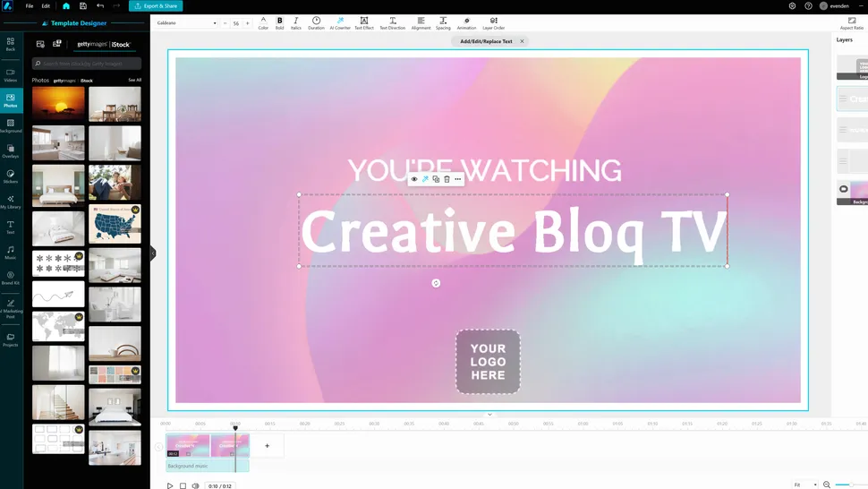Open the Edit menu

[46, 6]
